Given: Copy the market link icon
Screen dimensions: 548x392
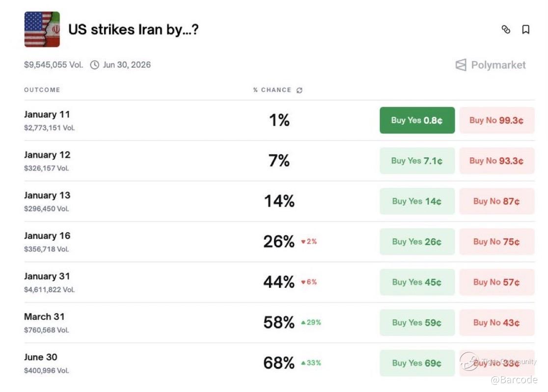Looking at the screenshot, I should [506, 29].
